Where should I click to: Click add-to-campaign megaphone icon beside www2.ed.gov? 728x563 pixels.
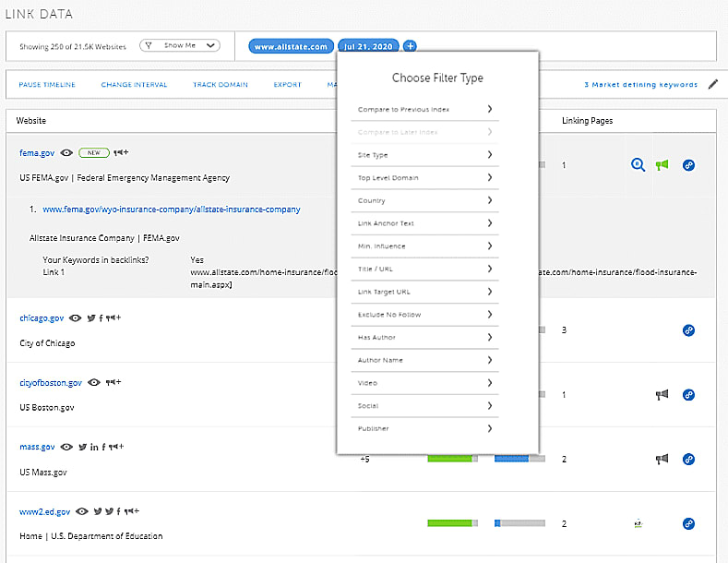pos(131,511)
